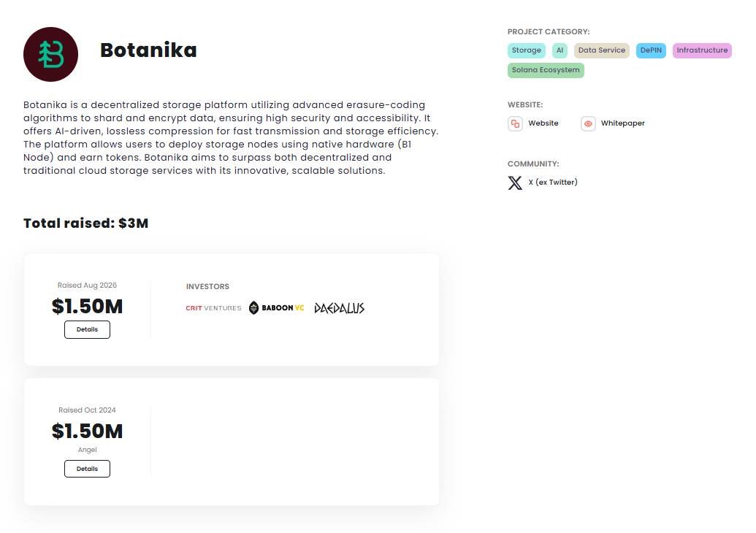This screenshot has width=756, height=533.
Task: Select the AI category tag
Action: point(560,50)
